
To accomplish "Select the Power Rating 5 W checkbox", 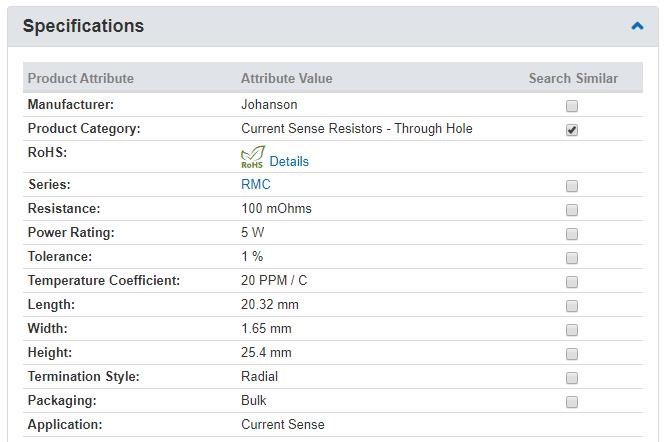I will [x=572, y=234].
